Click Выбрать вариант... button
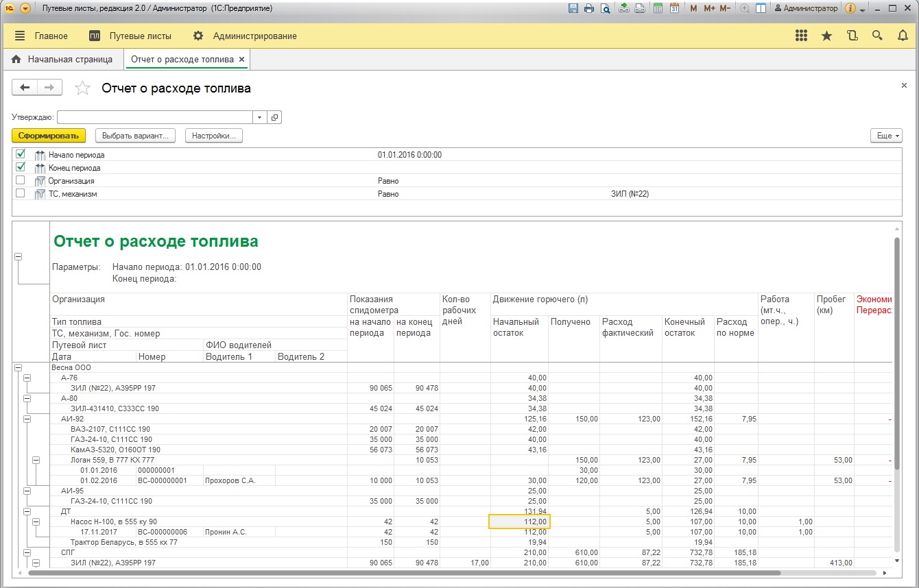The image size is (919, 588). (135, 136)
